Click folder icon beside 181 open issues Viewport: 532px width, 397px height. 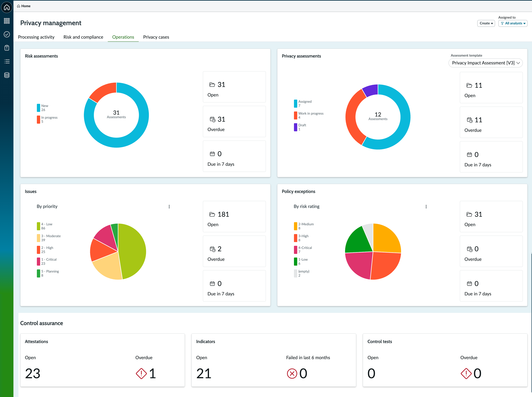[212, 214]
